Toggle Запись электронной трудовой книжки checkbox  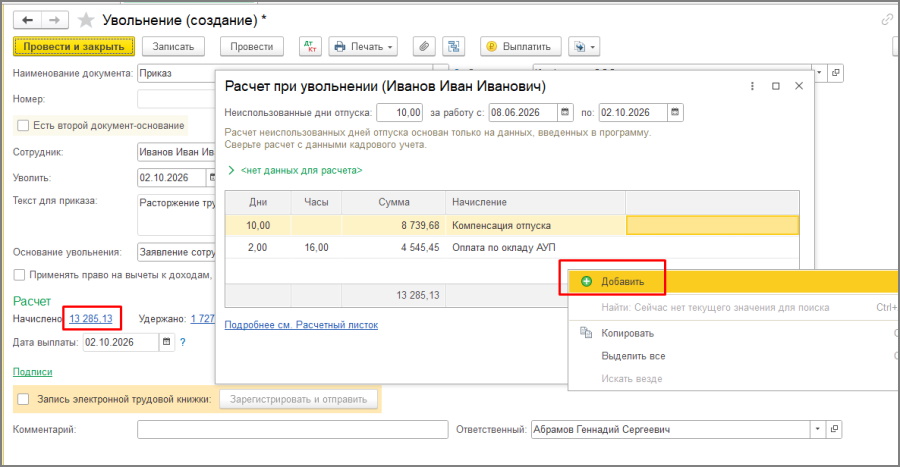click(x=23, y=399)
